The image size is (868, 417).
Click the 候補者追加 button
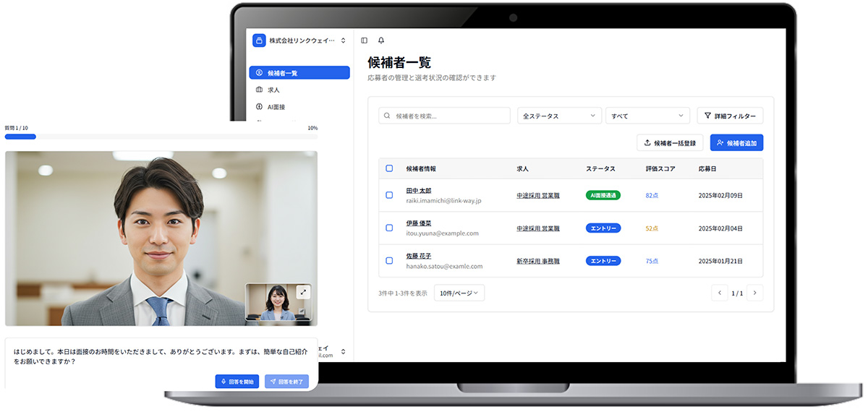736,142
